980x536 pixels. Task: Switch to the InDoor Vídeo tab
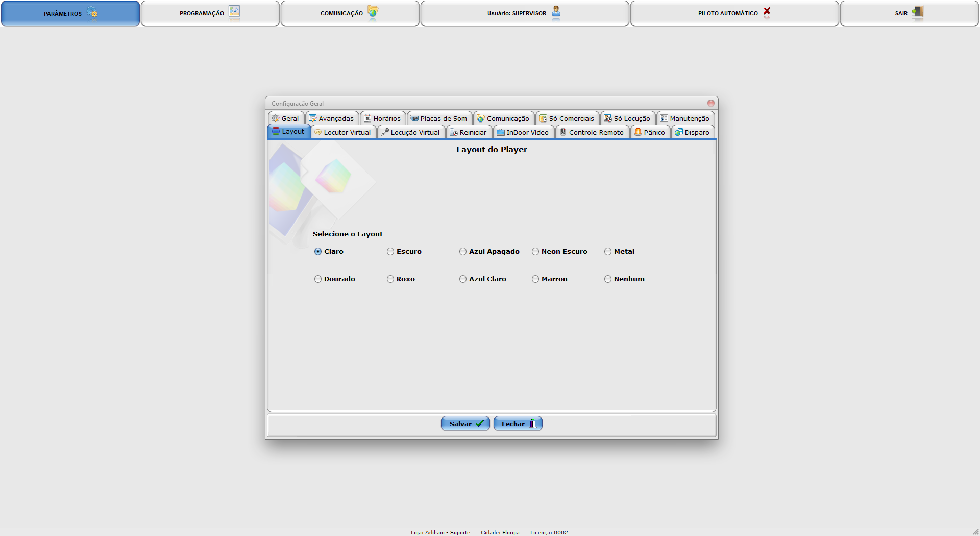[524, 132]
